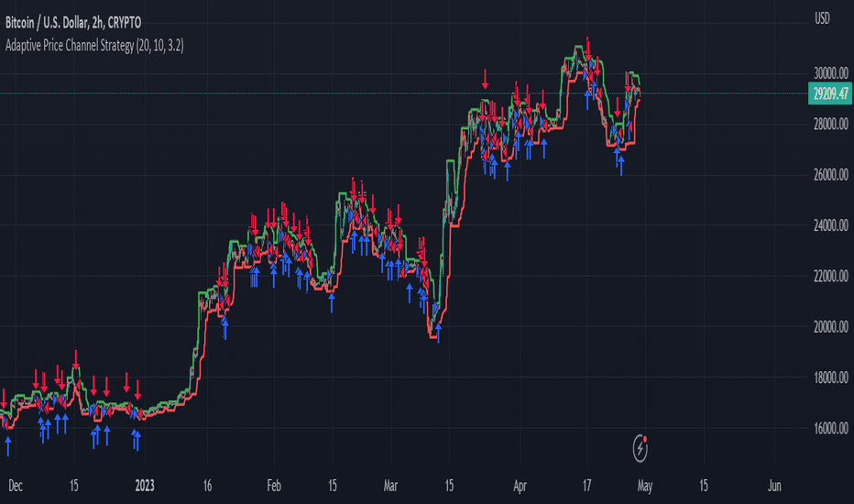Click the USD currency label
Screen dimensions: 854x504
coord(822,18)
